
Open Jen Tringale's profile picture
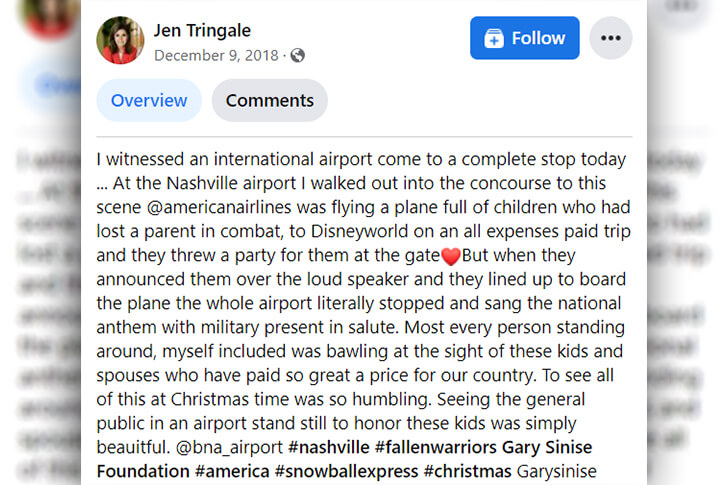click(x=120, y=40)
